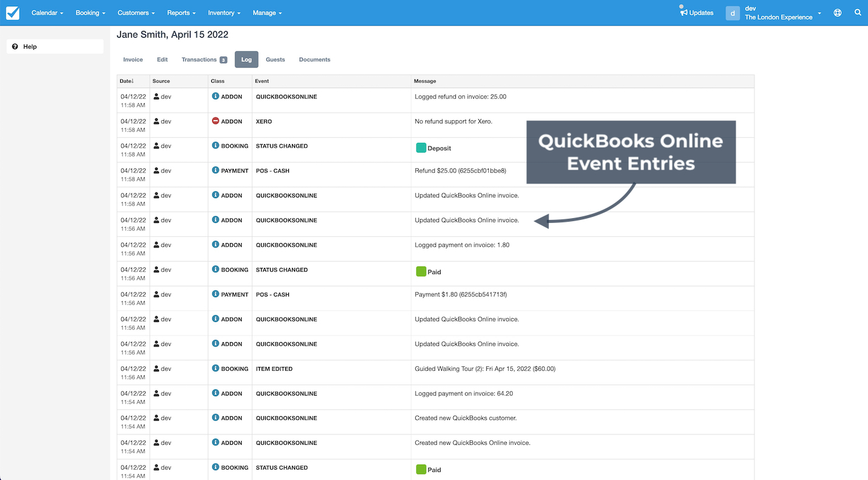Click info icon on Refund $25.00 row
The image size is (868, 480).
(215, 170)
